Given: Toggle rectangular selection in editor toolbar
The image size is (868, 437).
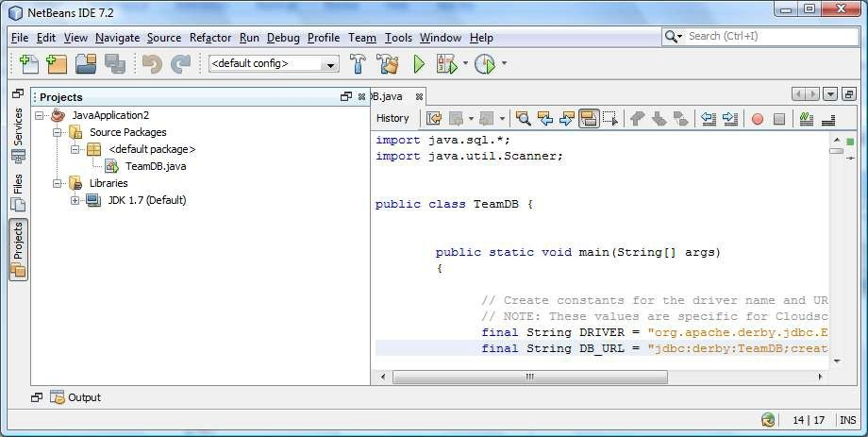Looking at the screenshot, I should click(x=610, y=118).
